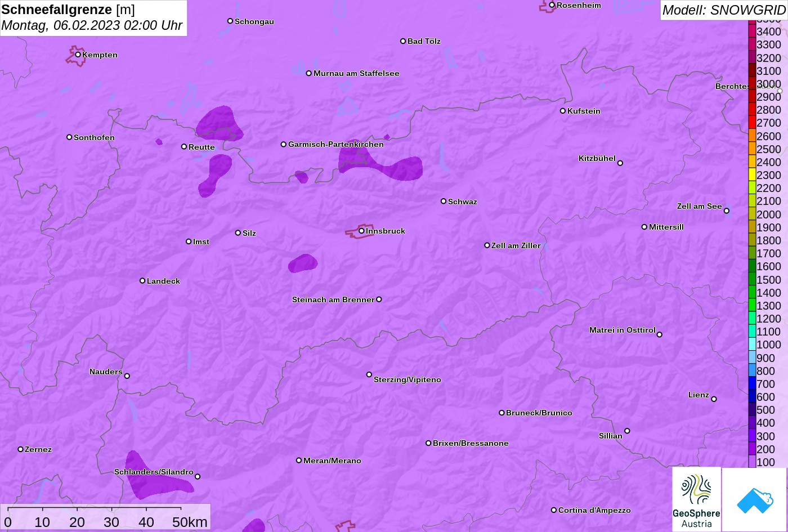Click the Bad Tölz location dot
Image resolution: width=788 pixels, height=532 pixels.
(x=403, y=41)
